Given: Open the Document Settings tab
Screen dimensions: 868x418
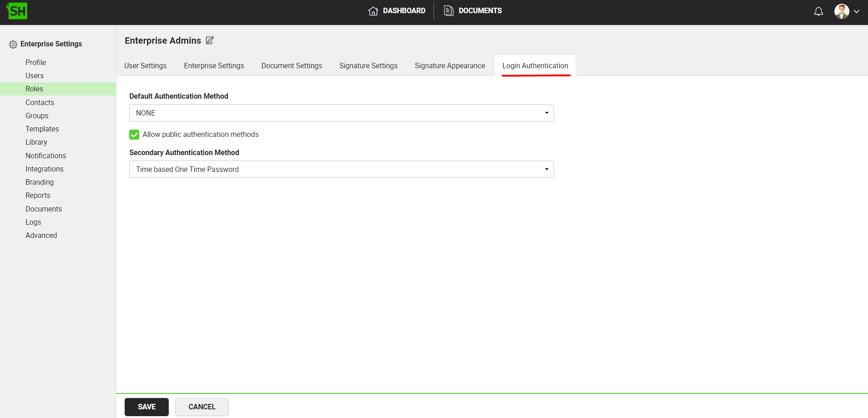Looking at the screenshot, I should click(x=291, y=66).
